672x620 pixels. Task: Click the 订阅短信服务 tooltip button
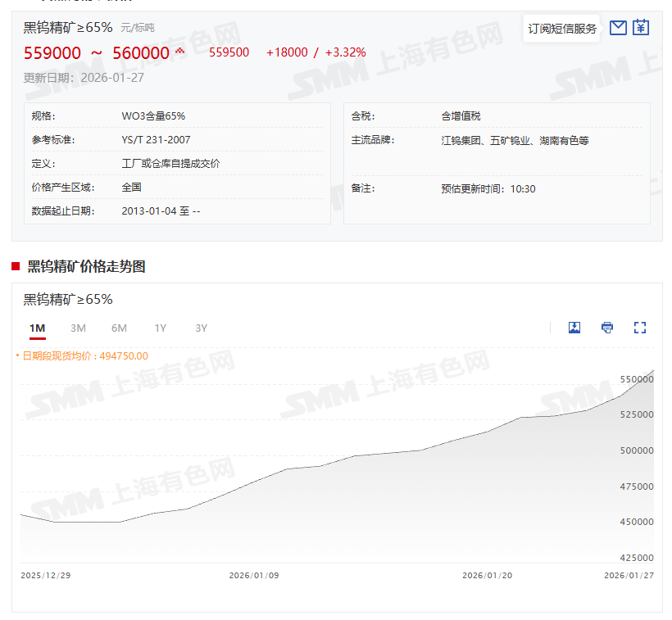click(562, 29)
